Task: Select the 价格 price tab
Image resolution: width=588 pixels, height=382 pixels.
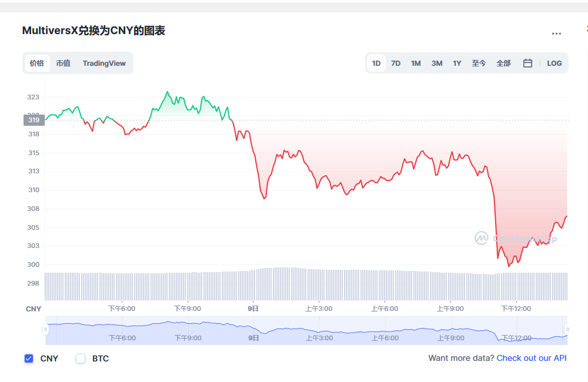Action: 37,63
